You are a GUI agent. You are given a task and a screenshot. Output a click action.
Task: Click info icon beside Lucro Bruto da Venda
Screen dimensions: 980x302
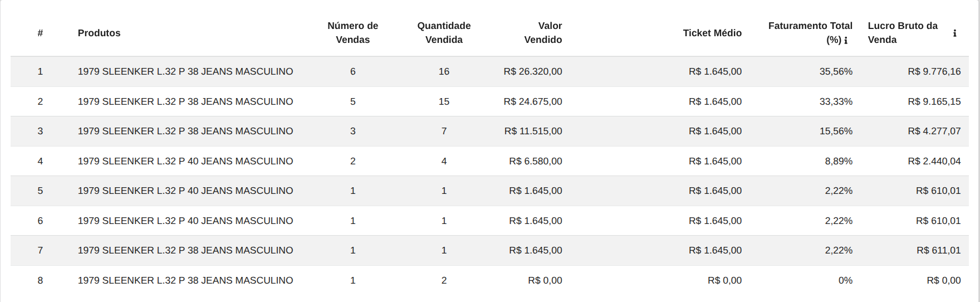954,33
